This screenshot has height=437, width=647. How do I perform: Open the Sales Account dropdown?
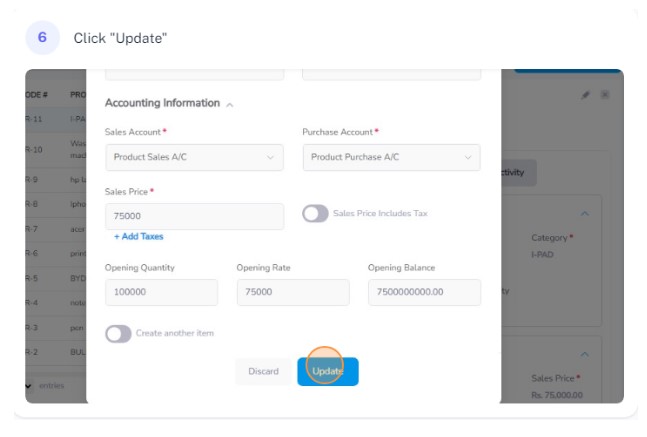pos(194,157)
